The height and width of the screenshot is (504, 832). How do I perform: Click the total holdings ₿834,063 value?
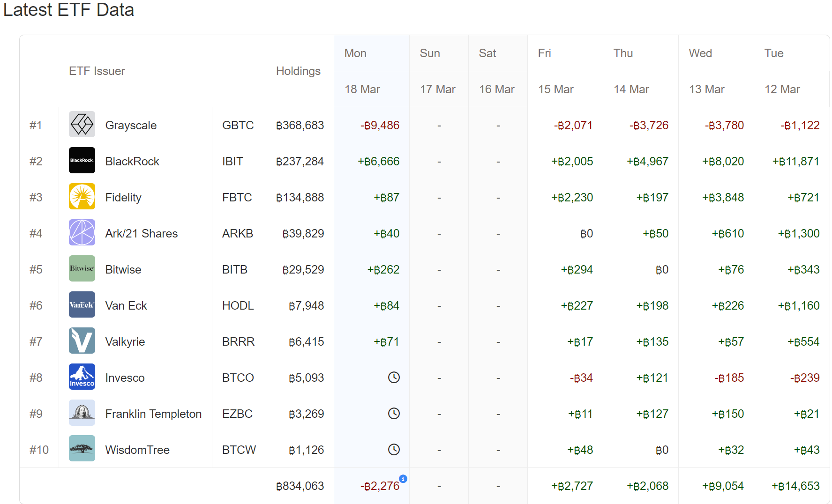coord(300,486)
